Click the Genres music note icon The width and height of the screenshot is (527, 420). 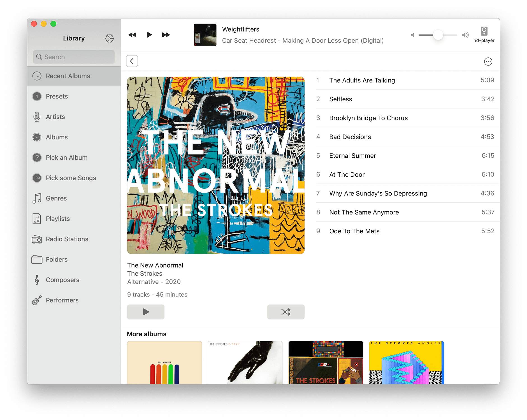tap(37, 198)
